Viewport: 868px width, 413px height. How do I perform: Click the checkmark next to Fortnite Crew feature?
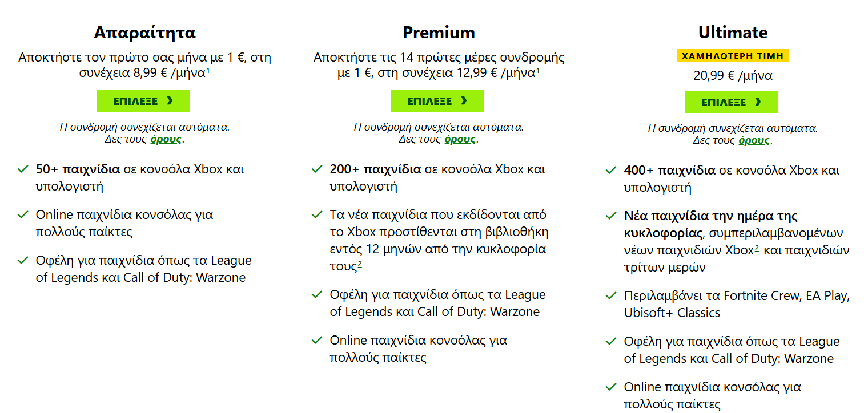(611, 296)
